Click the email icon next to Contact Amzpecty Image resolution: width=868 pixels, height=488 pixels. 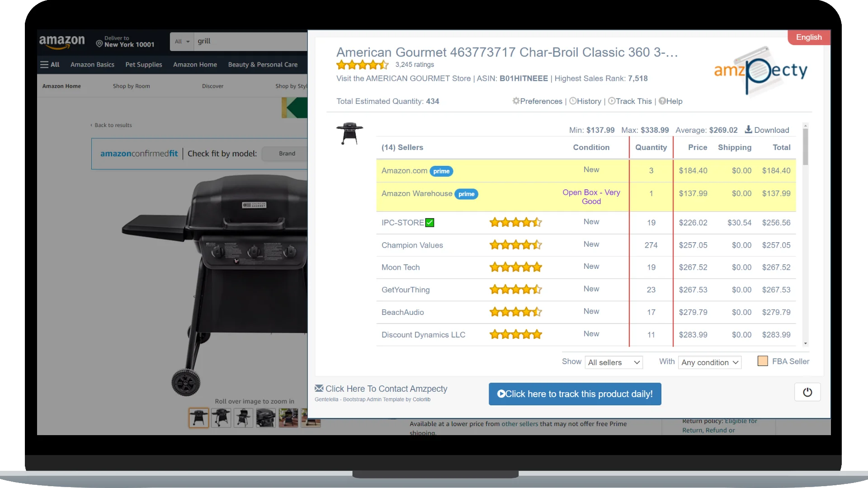pos(319,389)
